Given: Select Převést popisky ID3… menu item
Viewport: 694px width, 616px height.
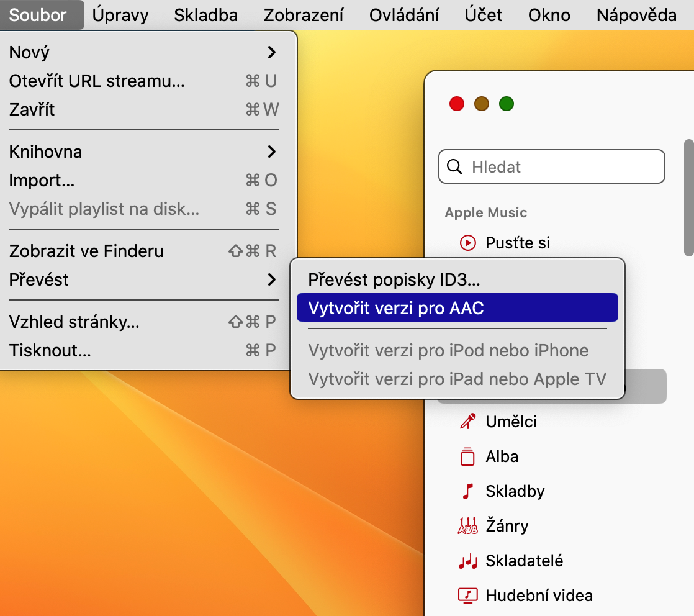Looking at the screenshot, I should coord(394,279).
